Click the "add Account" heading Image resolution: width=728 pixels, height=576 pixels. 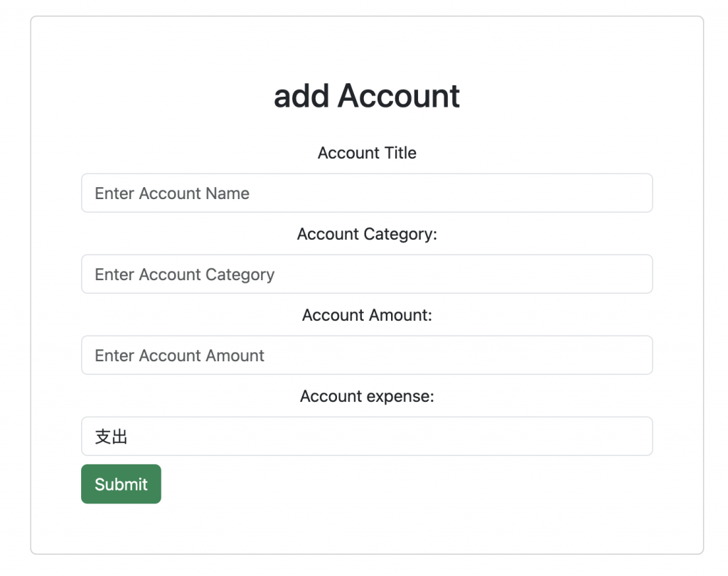tap(367, 96)
